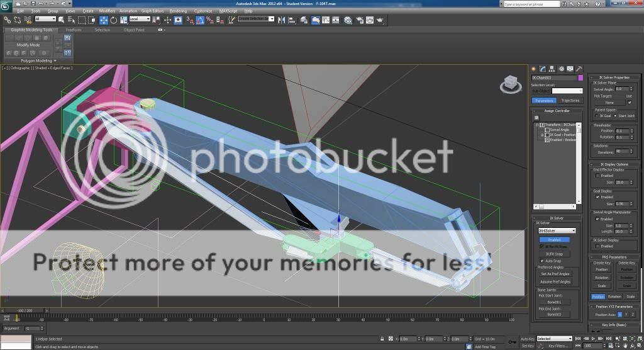Click Set As Pref Angles button
The height and width of the screenshot is (350, 644).
pos(555,274)
